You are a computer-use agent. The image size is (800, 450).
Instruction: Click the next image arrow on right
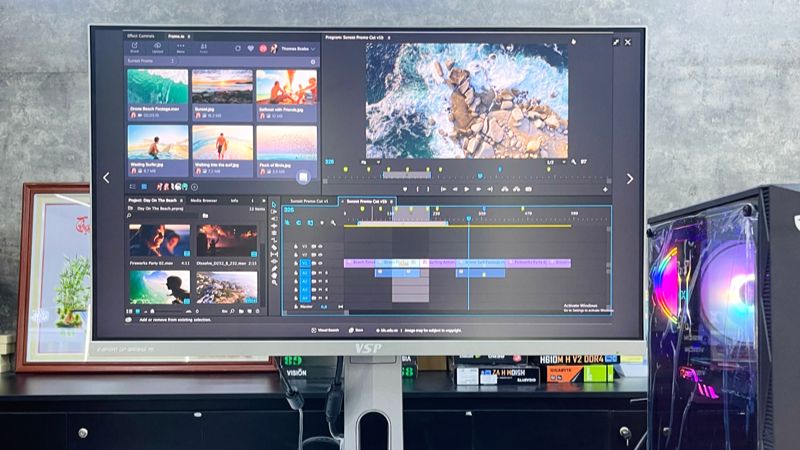coord(630,179)
